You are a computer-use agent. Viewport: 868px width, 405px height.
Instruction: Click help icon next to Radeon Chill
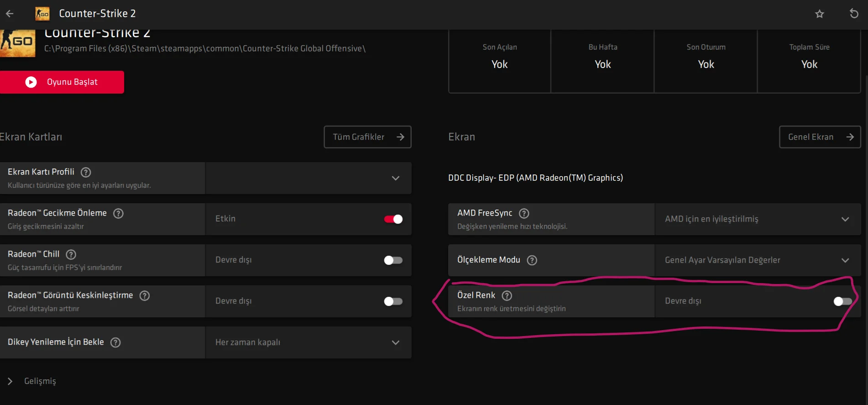pos(71,254)
